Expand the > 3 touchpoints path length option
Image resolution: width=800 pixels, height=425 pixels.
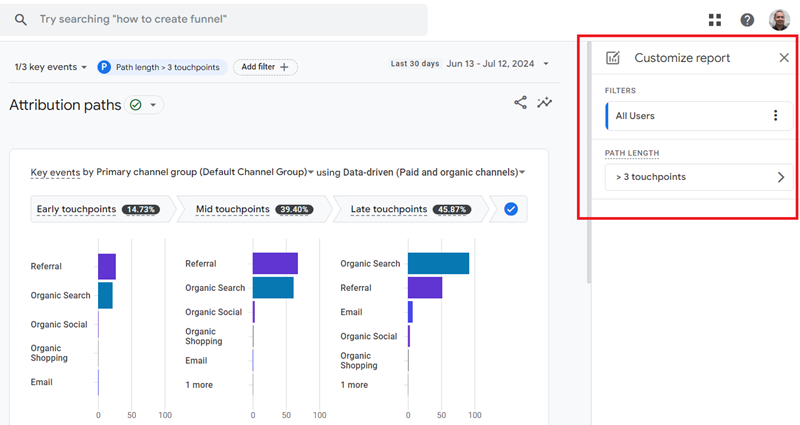tap(698, 177)
